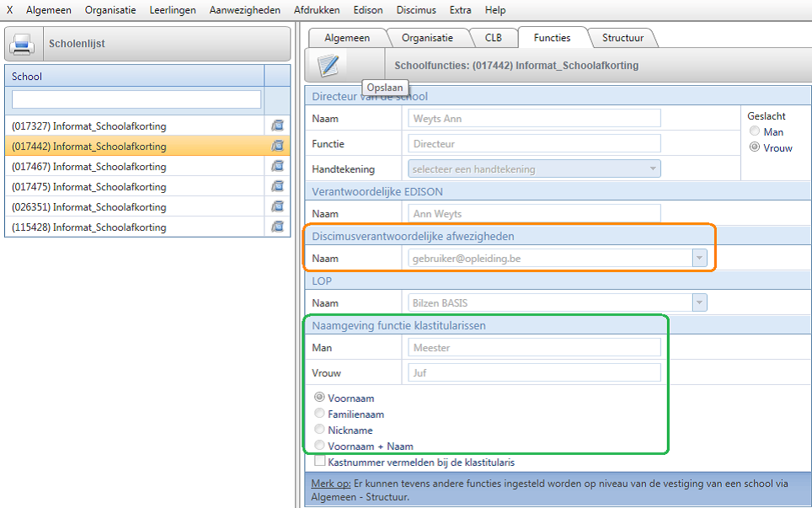Expand the LOP Naam dropdown arrow

tap(700, 302)
